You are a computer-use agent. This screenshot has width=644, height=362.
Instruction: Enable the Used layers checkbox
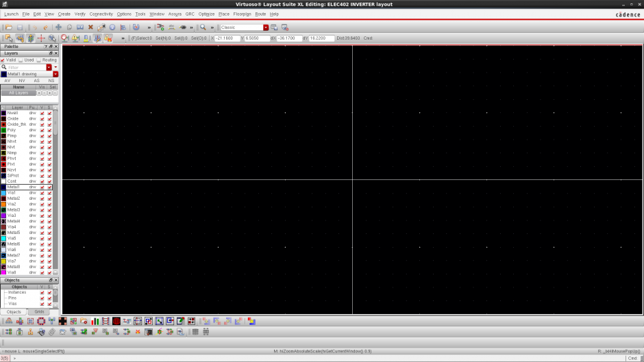(21, 60)
